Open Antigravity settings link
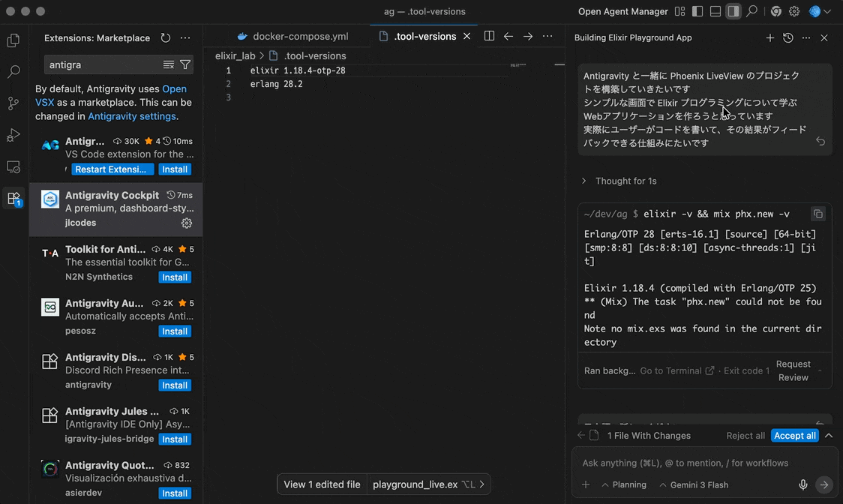843x504 pixels. pos(132,116)
